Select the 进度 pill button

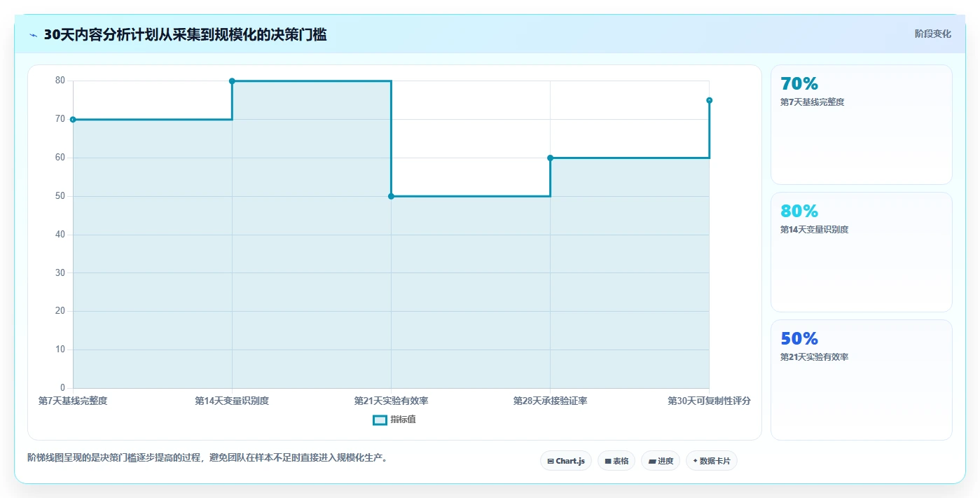tap(661, 461)
